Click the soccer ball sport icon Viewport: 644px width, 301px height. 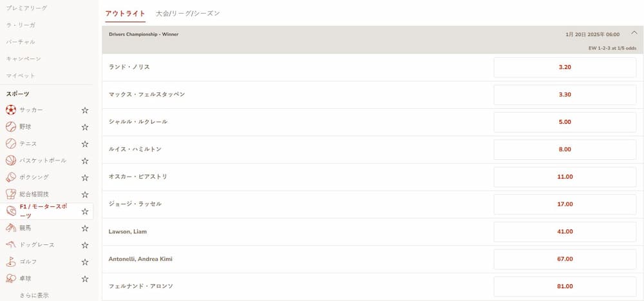click(x=11, y=110)
